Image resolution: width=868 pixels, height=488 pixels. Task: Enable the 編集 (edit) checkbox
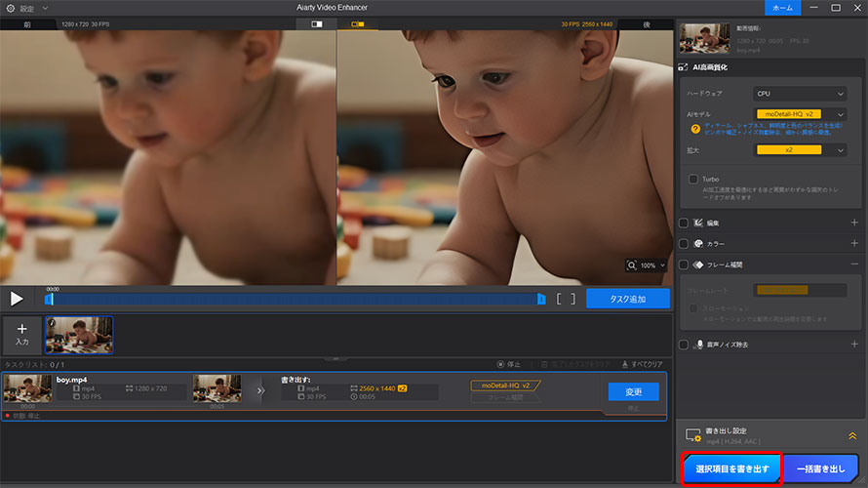click(x=684, y=223)
